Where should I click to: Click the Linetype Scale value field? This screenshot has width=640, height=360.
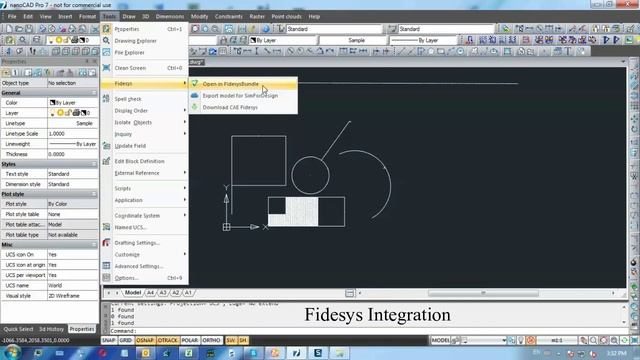tap(73, 133)
